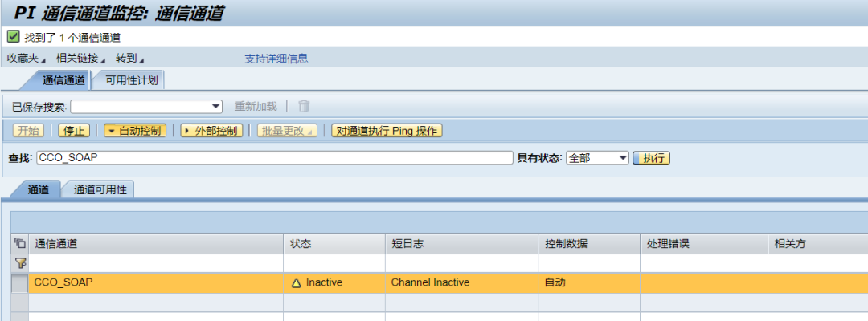Click the 状态 column header

click(x=334, y=244)
